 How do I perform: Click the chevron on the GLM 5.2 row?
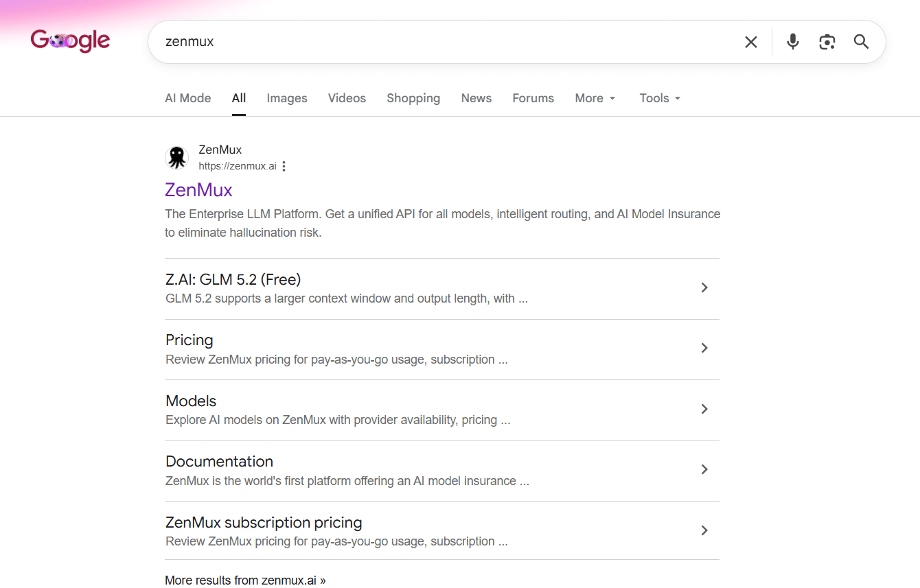(704, 287)
